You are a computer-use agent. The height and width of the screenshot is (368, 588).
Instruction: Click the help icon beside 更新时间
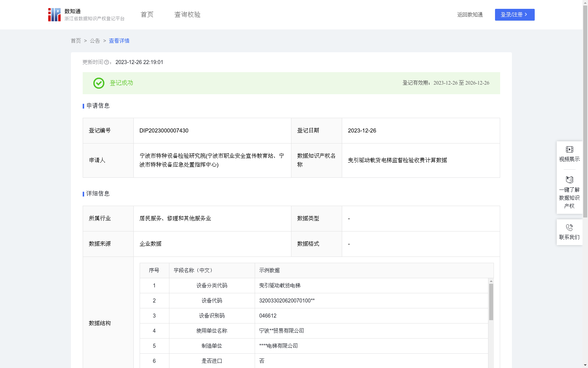[107, 63]
